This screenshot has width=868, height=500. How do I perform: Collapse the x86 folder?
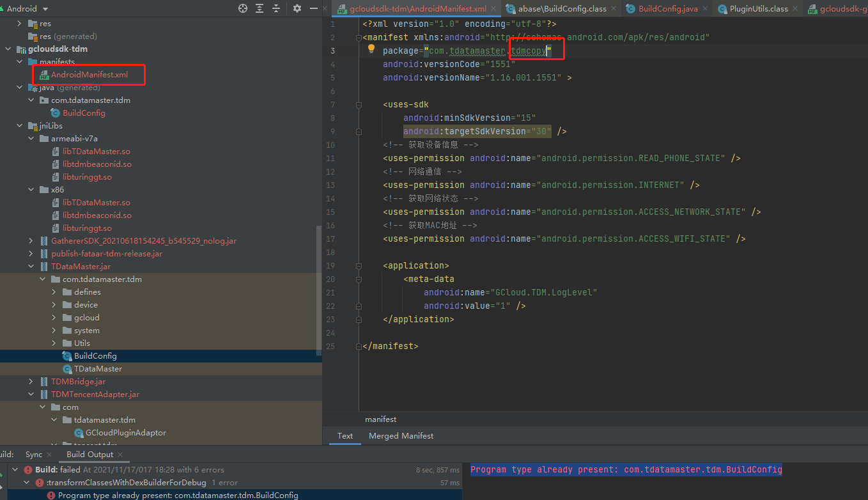tap(31, 190)
